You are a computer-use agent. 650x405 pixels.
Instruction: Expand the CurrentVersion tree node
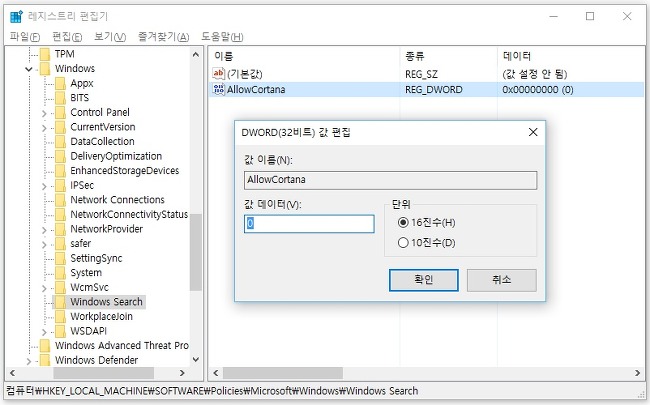click(x=44, y=128)
